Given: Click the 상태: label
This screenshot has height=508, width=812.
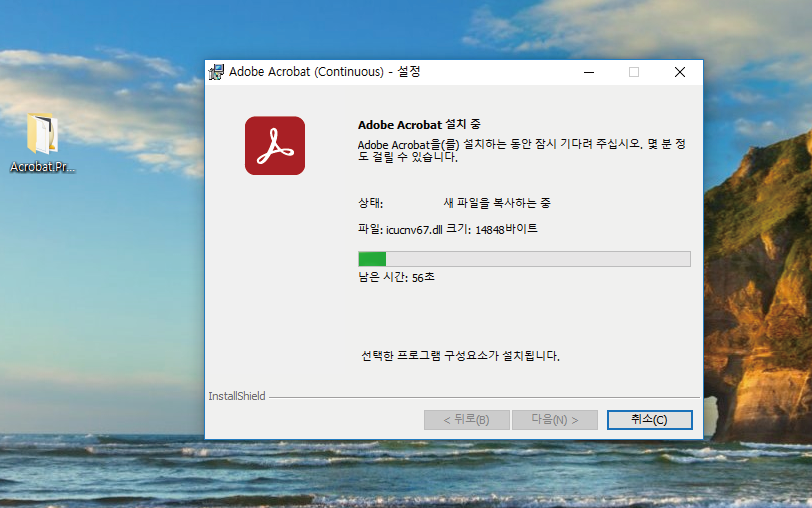Looking at the screenshot, I should coord(370,203).
